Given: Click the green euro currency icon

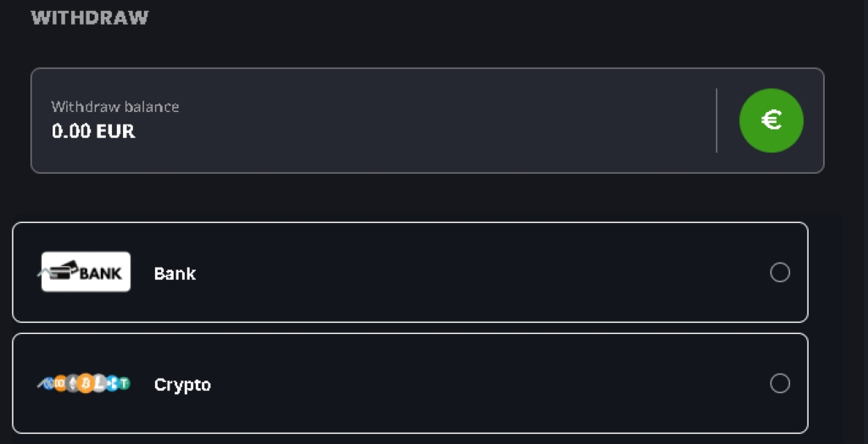Looking at the screenshot, I should [x=771, y=120].
